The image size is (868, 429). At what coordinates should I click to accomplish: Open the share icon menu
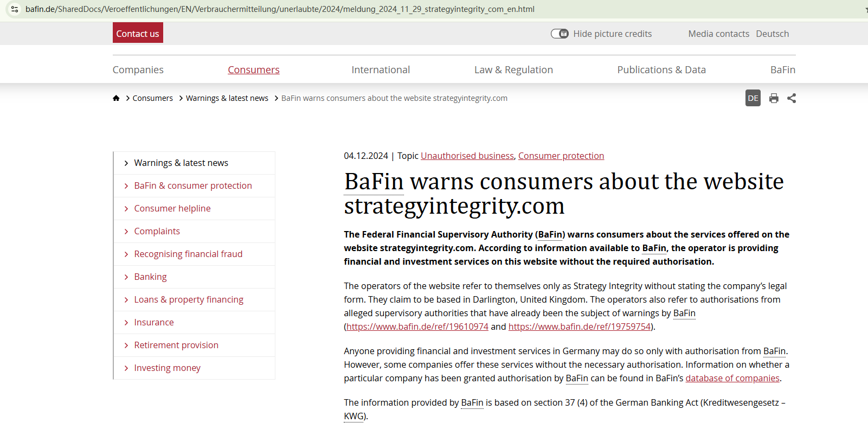(x=792, y=98)
